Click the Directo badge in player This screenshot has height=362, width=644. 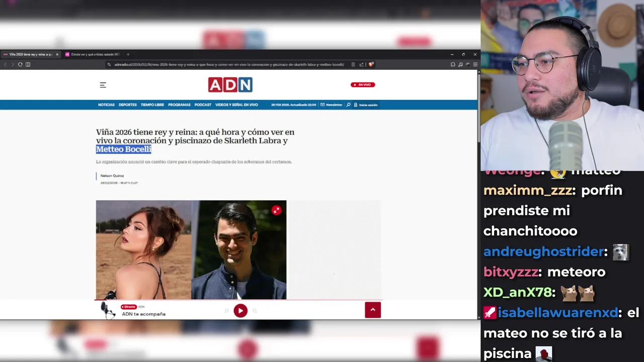(x=129, y=307)
